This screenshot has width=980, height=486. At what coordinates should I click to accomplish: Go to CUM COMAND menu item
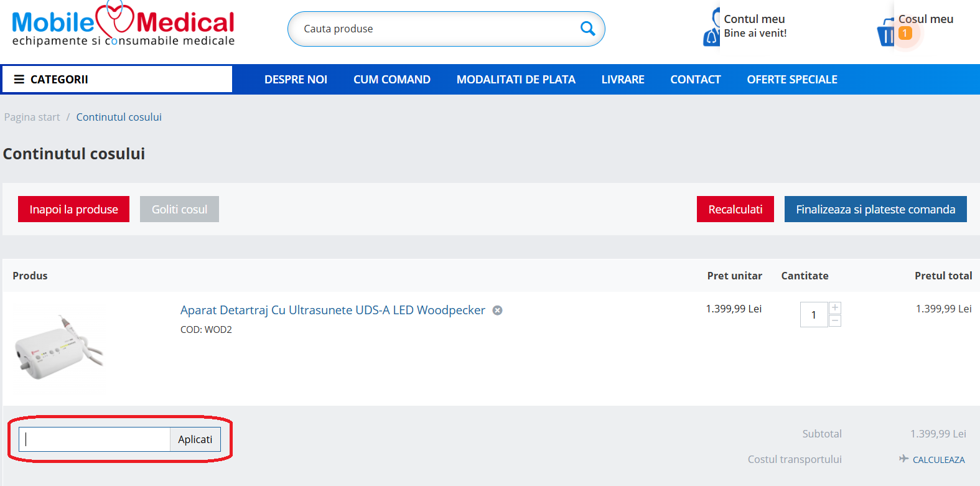[x=392, y=80]
